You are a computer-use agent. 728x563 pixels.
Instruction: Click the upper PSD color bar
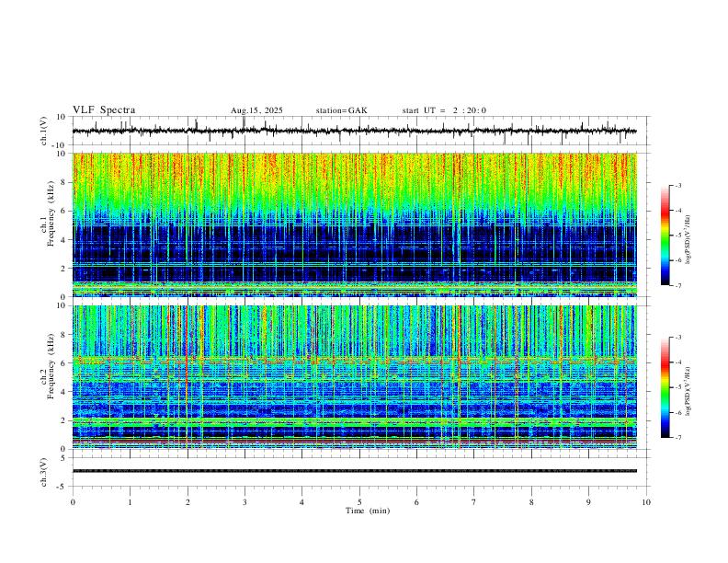point(665,236)
